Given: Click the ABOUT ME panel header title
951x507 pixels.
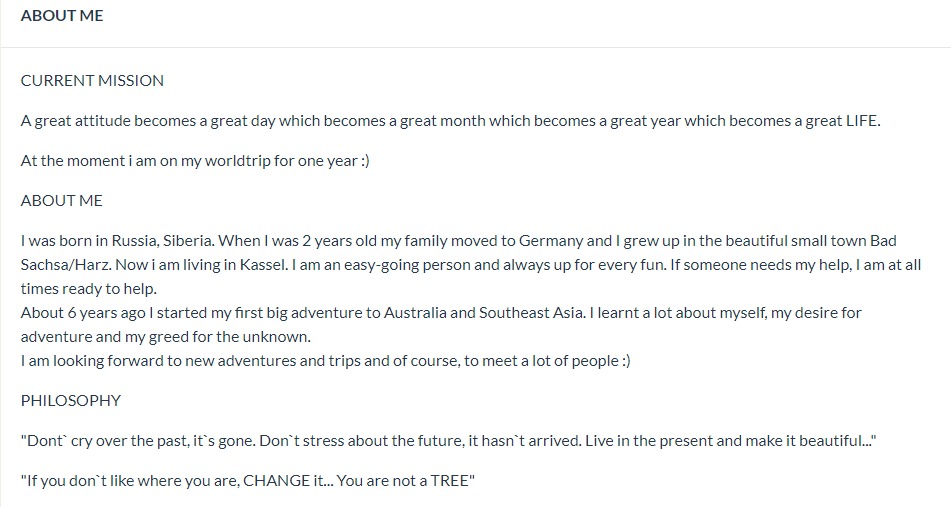Looking at the screenshot, I should click(x=62, y=15).
